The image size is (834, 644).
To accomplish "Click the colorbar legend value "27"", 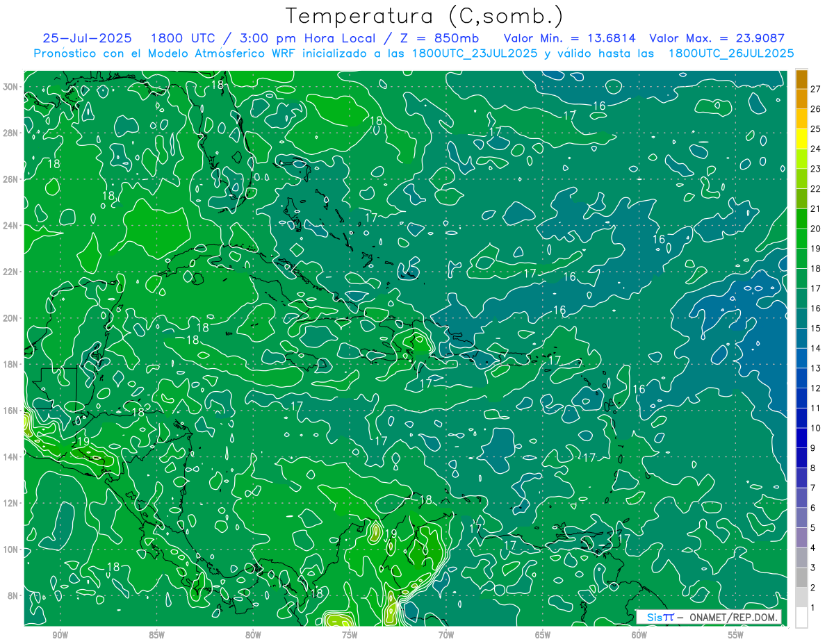I will point(815,89).
